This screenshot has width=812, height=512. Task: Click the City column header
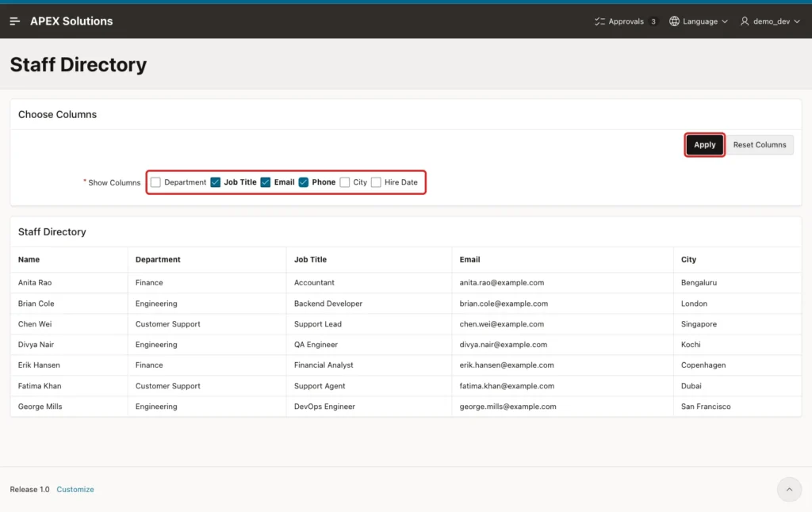pyautogui.click(x=737, y=259)
